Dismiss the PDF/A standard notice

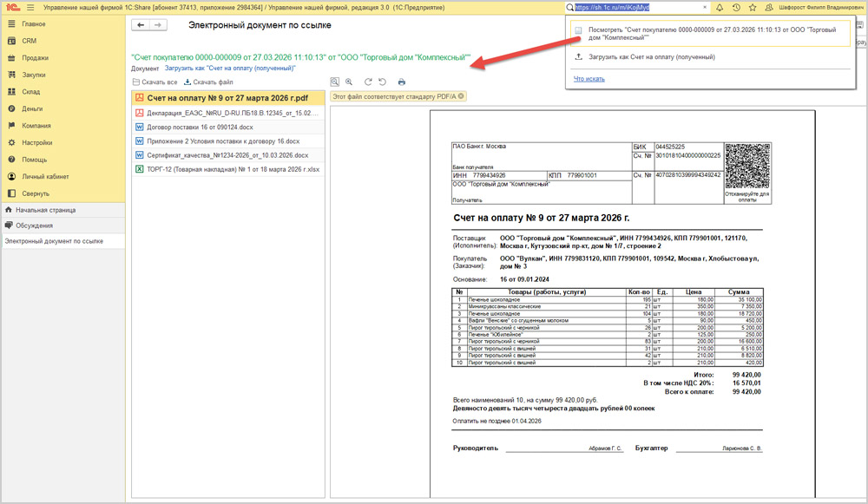point(461,96)
